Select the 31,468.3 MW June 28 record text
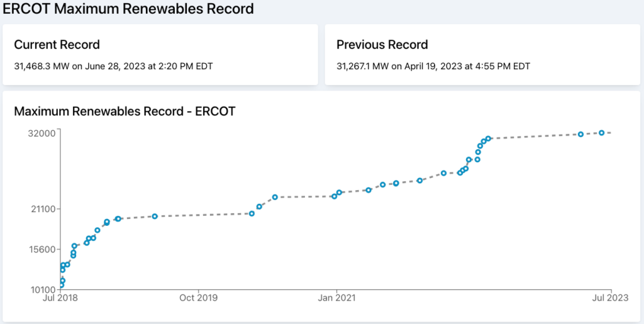The height and width of the screenshot is (324, 644). [113, 66]
